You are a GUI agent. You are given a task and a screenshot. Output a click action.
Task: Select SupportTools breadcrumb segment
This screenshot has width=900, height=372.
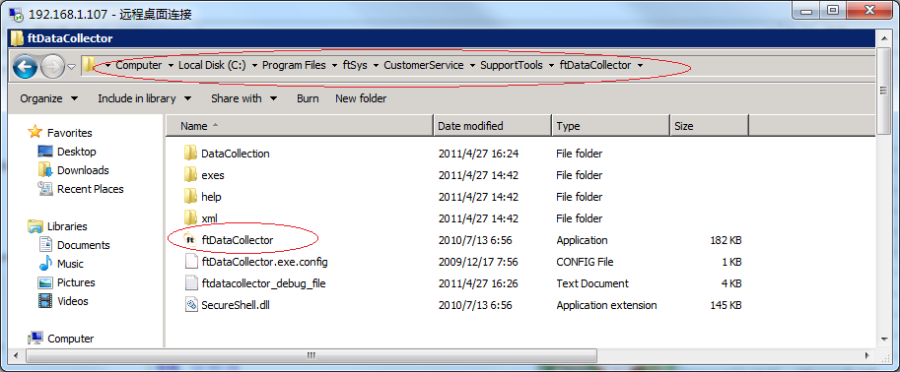pos(511,65)
